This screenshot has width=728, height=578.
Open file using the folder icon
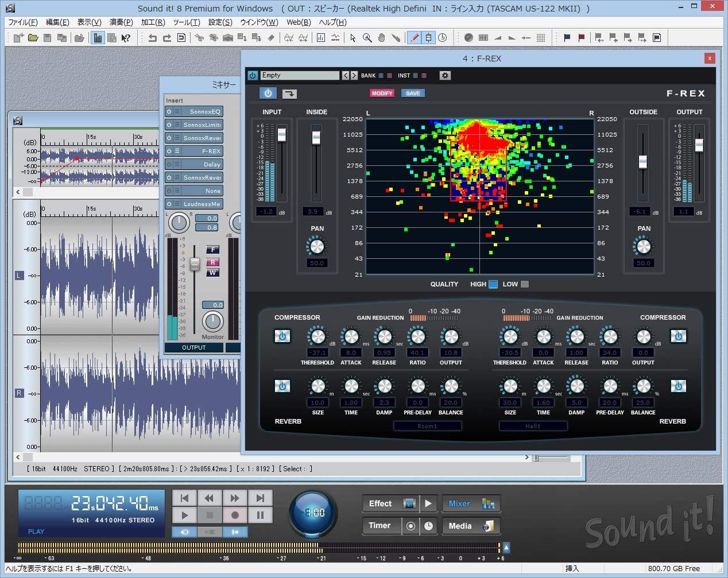33,38
